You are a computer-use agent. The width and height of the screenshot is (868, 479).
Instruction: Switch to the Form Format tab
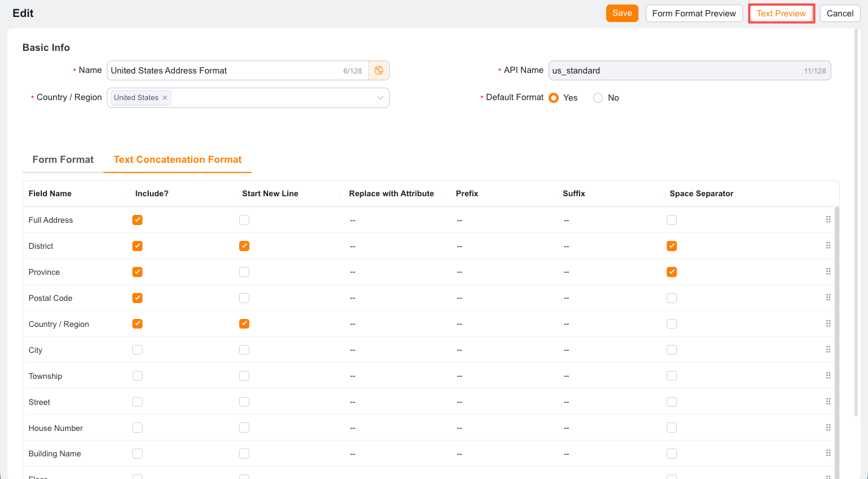[63, 159]
